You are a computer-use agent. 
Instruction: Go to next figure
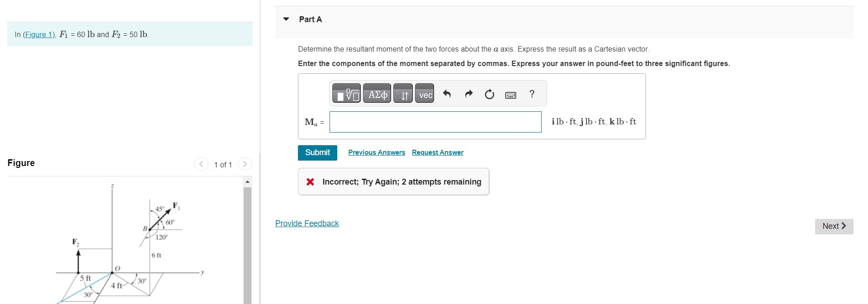coord(245,164)
